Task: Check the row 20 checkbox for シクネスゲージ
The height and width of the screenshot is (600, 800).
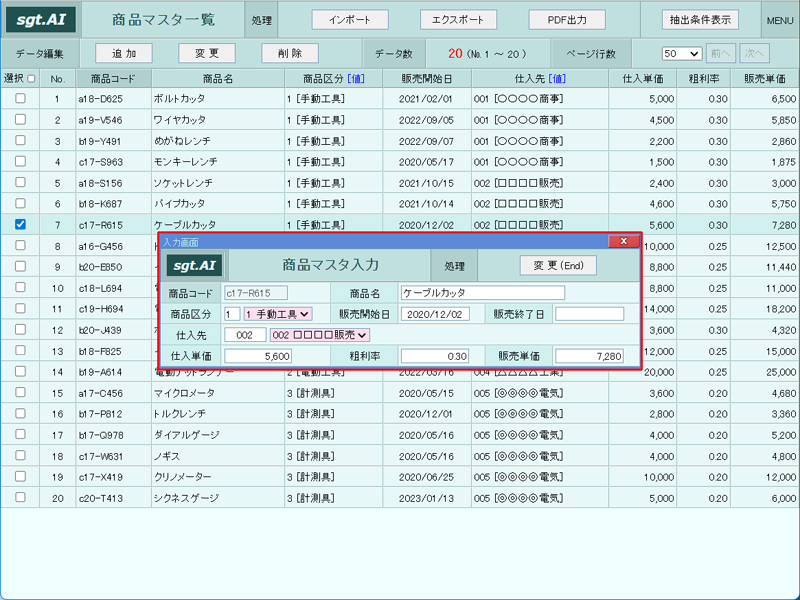Action: pos(20,497)
